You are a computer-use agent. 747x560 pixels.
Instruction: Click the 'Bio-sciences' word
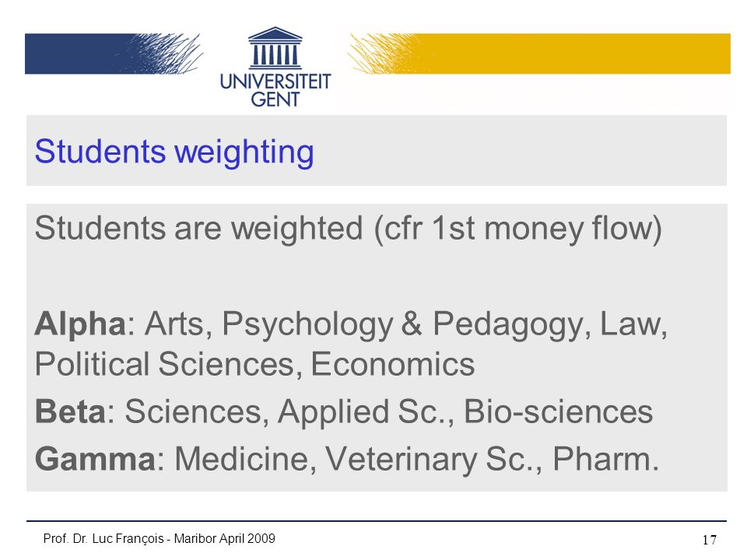coord(559,411)
